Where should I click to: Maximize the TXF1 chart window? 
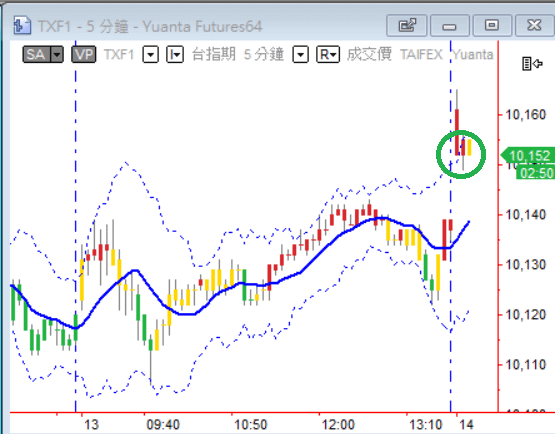[x=492, y=25]
